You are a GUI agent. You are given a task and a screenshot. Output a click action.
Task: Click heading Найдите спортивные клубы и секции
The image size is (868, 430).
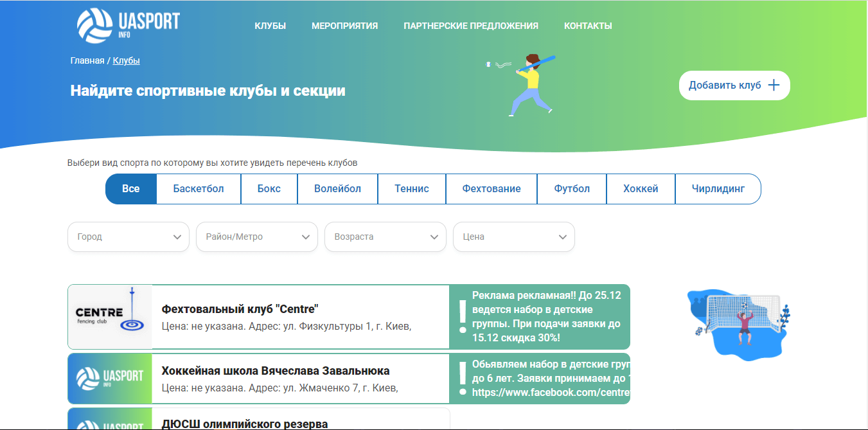click(208, 91)
